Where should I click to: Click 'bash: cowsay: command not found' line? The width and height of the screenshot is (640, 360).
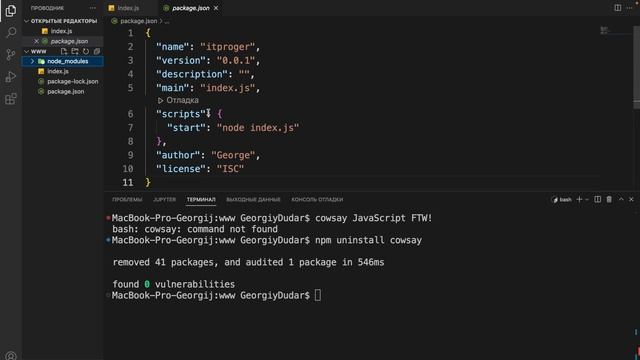195,229
